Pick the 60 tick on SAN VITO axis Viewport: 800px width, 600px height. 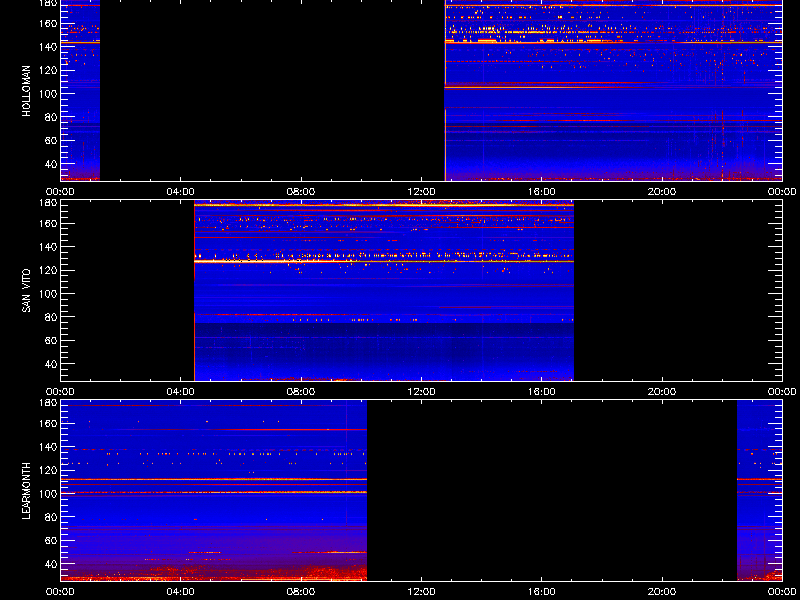click(51, 340)
